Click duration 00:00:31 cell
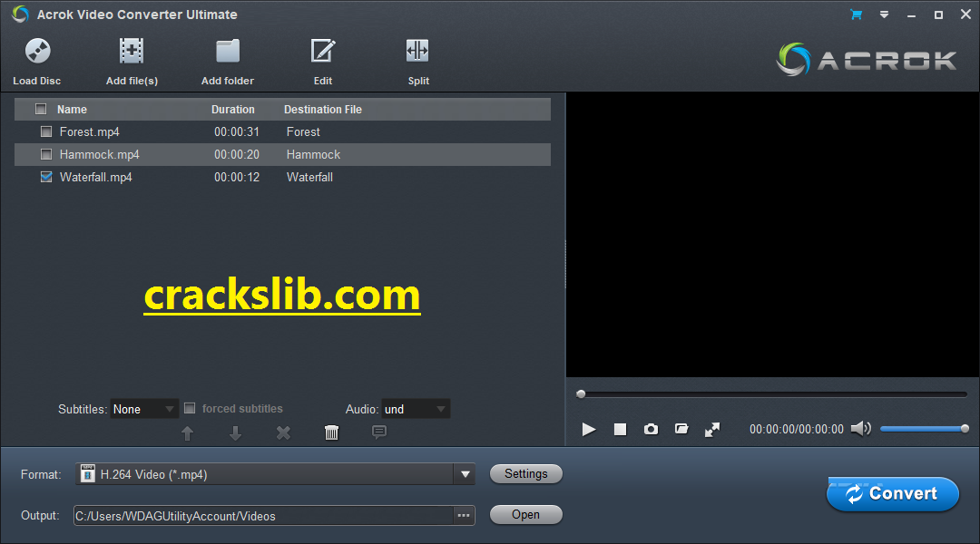Image resolution: width=980 pixels, height=544 pixels. tap(236, 131)
